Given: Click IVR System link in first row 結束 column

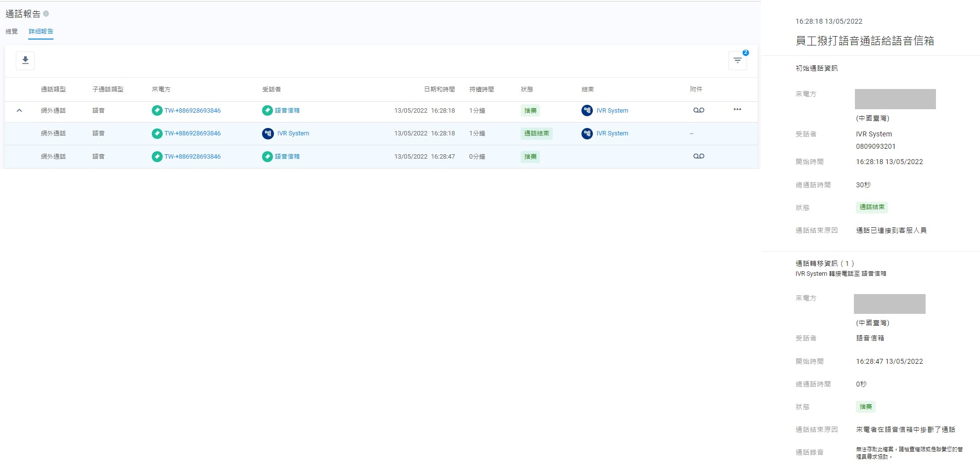Looking at the screenshot, I should tap(612, 111).
